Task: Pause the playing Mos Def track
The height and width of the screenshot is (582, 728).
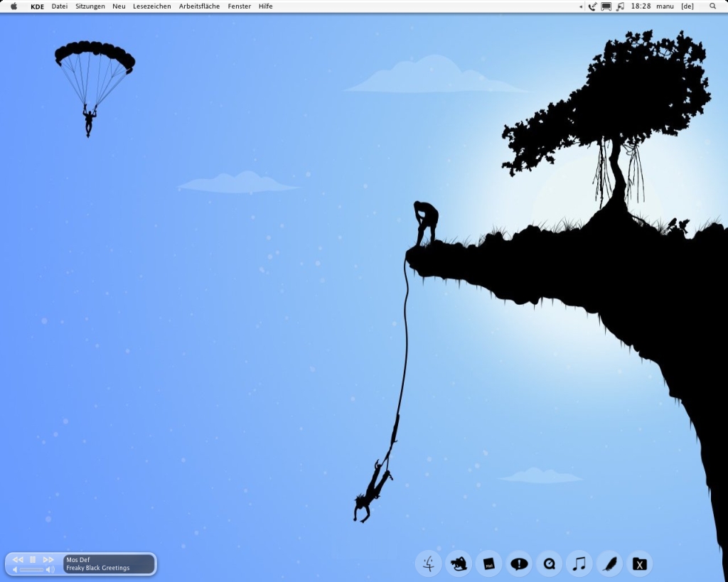Action: 33,560
